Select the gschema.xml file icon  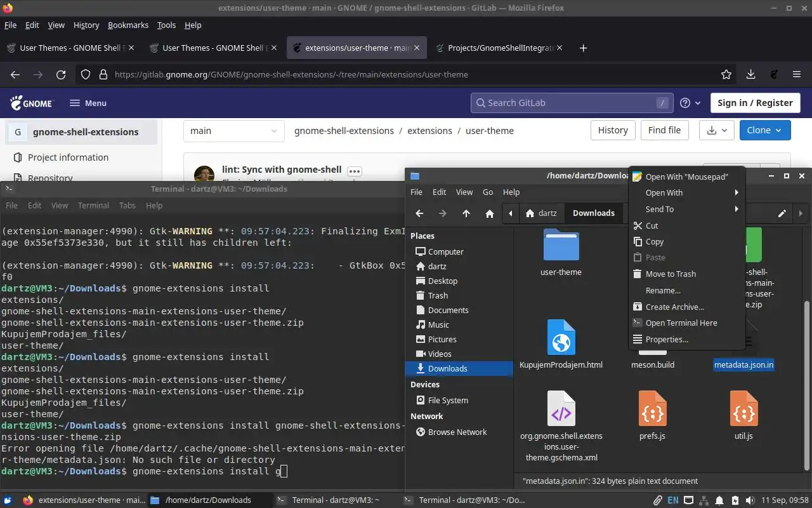pyautogui.click(x=561, y=408)
